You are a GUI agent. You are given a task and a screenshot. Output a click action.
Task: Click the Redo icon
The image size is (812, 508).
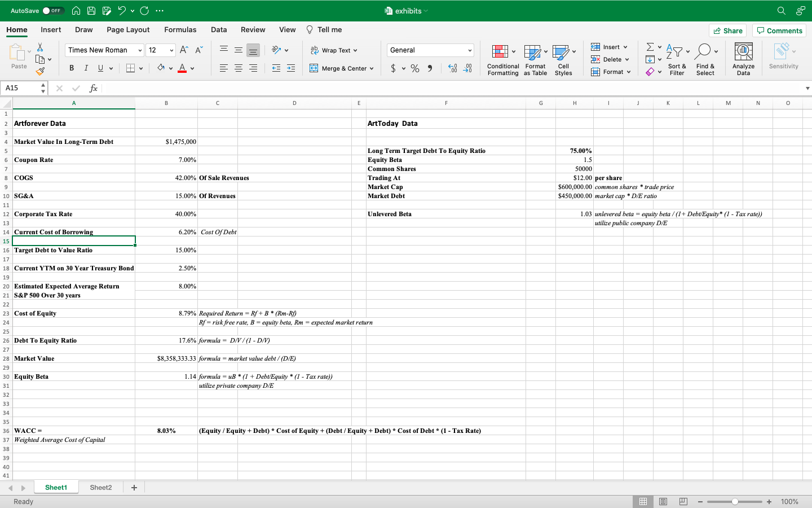(x=144, y=11)
